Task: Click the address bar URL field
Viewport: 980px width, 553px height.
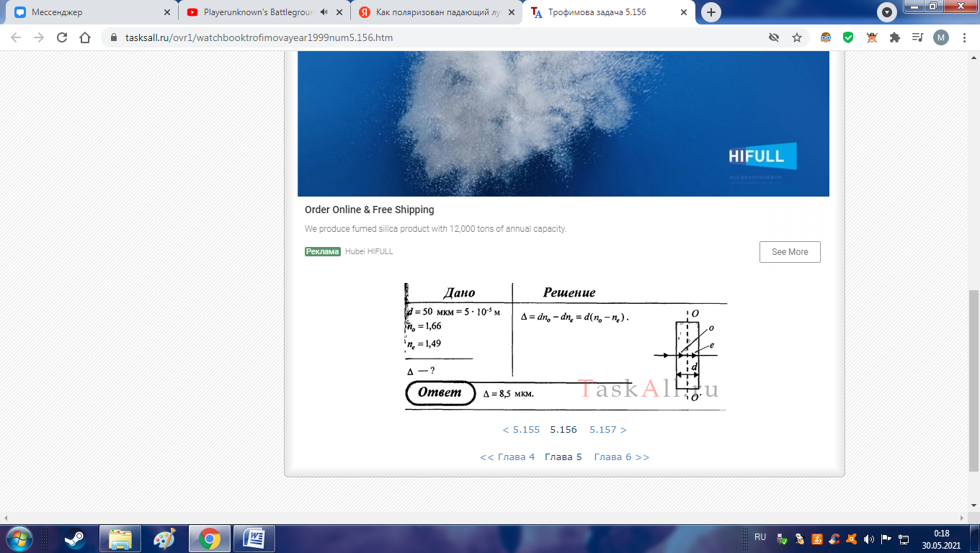Action: [x=432, y=37]
